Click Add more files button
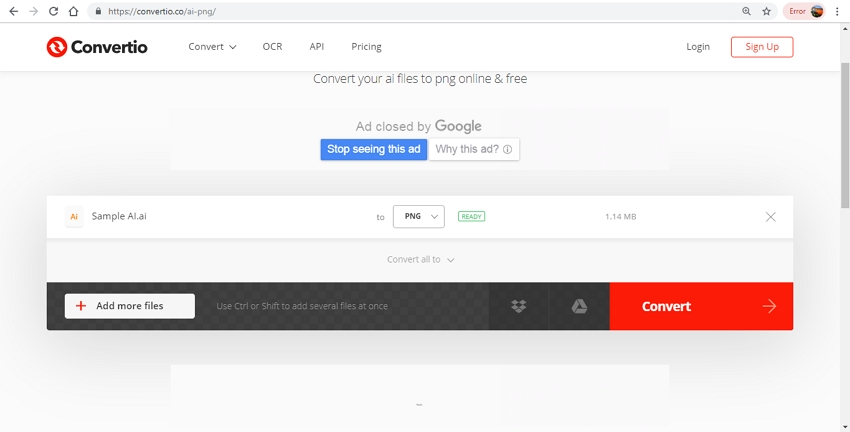The width and height of the screenshot is (850, 432). click(x=130, y=306)
